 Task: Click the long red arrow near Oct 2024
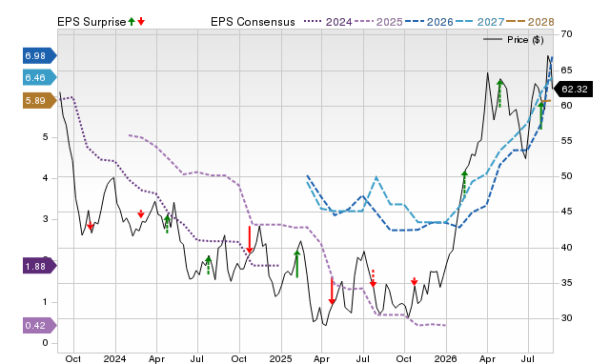(250, 239)
